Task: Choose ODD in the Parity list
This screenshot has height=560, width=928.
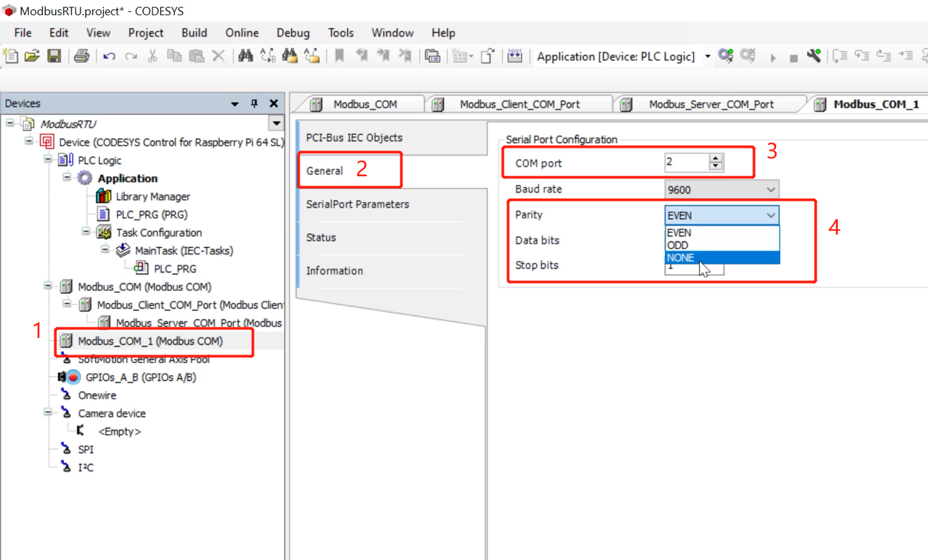Action: (723, 245)
